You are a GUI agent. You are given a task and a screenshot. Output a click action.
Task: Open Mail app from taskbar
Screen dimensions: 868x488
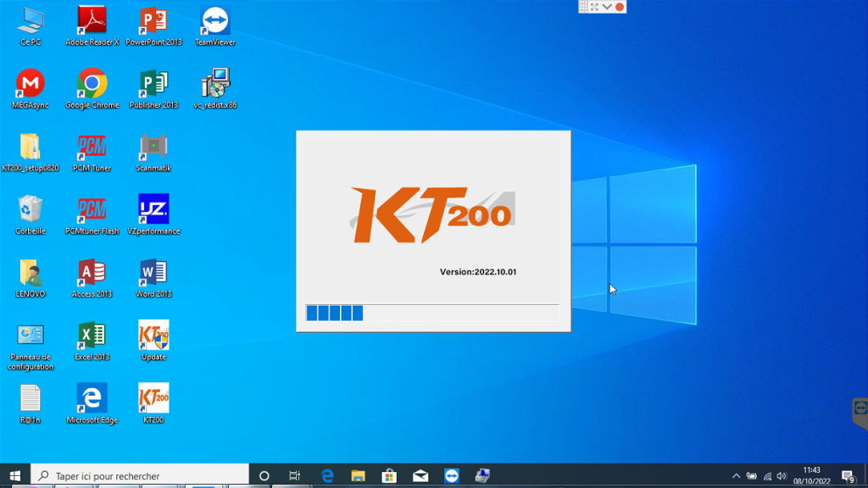click(x=420, y=476)
